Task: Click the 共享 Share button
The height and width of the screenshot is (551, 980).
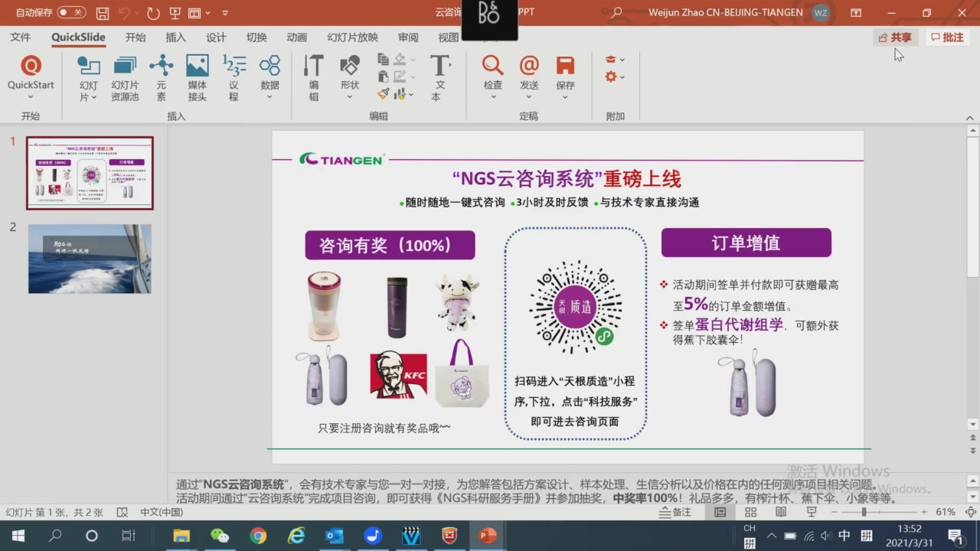Action: [895, 37]
